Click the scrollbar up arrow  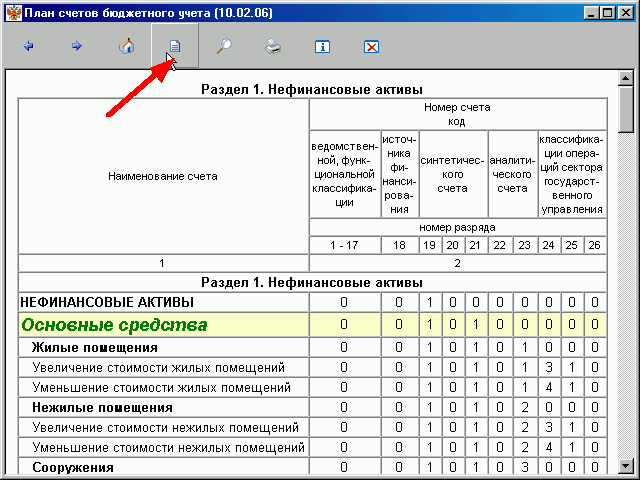point(625,78)
